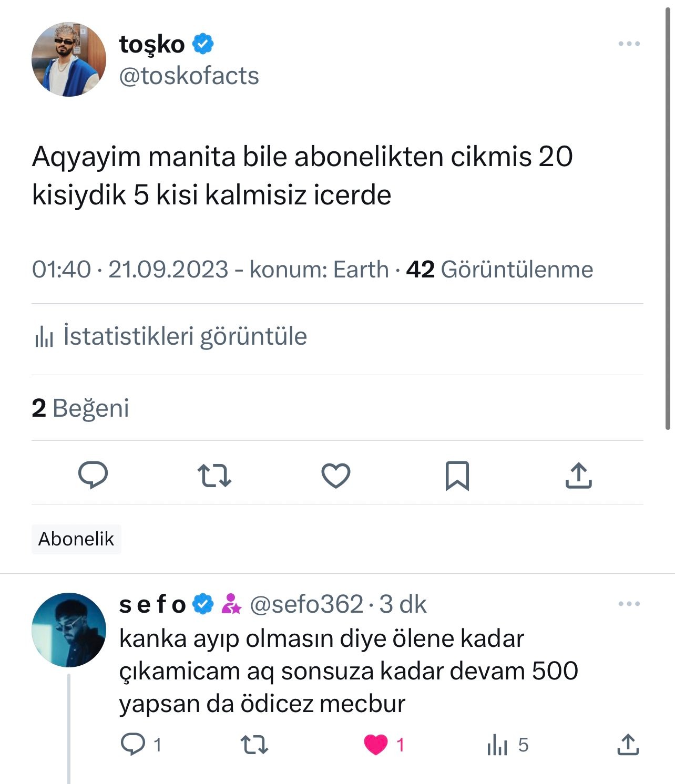
Task: Retweet sefo's reply
Action: click(x=254, y=745)
